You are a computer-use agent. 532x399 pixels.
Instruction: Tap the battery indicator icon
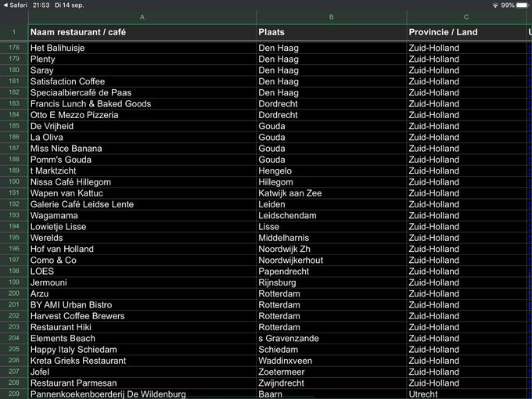click(522, 5)
